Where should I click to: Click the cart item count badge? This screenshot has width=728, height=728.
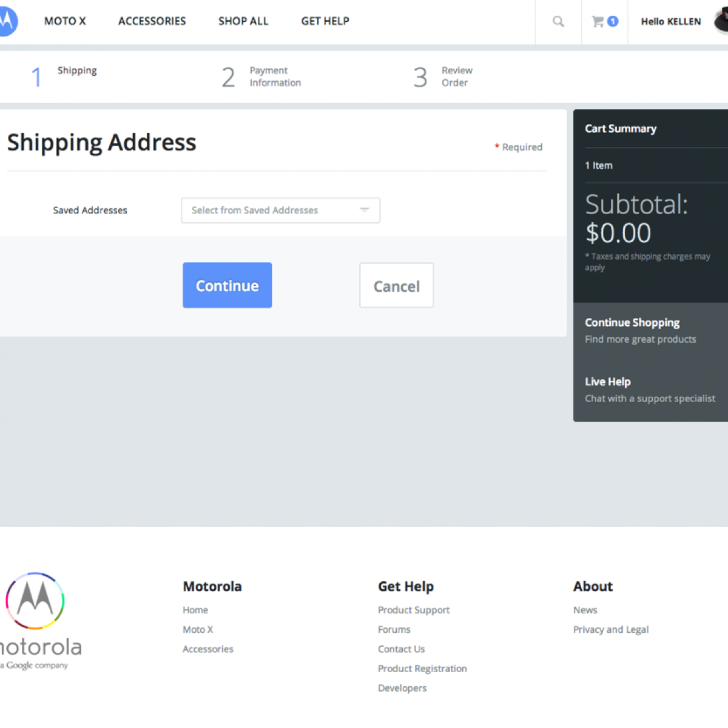click(x=613, y=21)
